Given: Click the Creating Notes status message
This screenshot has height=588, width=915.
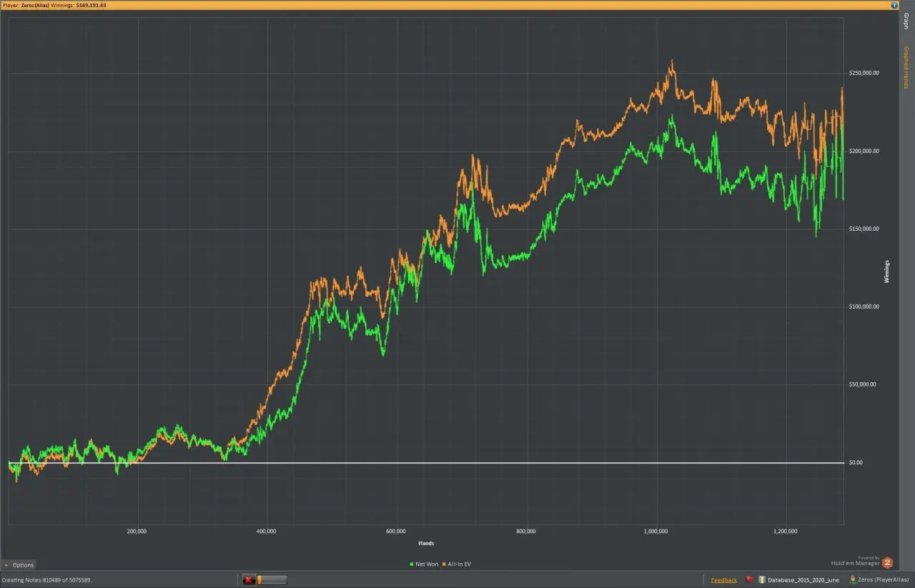Looking at the screenshot, I should 47,579.
